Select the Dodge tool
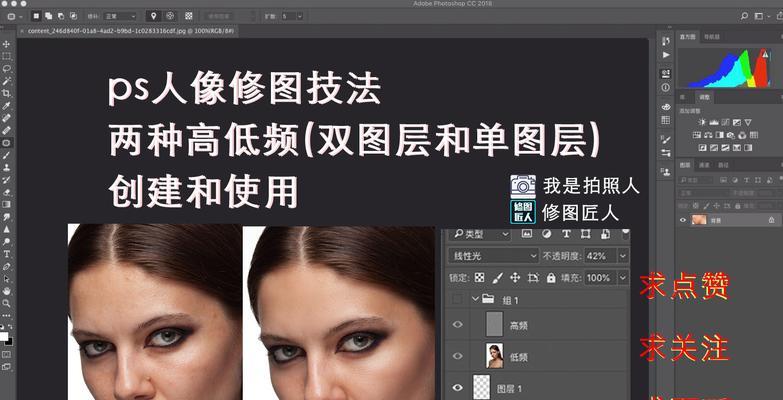This screenshot has width=783, height=400. [7, 241]
